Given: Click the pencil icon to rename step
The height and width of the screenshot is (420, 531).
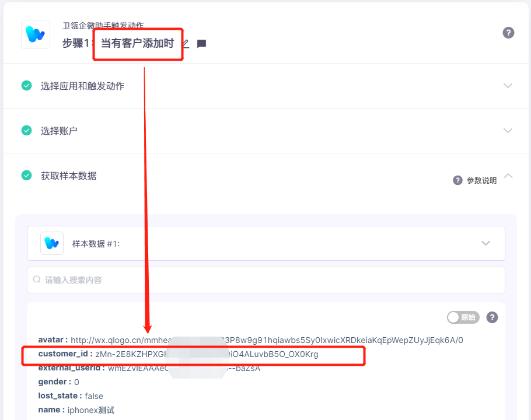Looking at the screenshot, I should [x=186, y=43].
